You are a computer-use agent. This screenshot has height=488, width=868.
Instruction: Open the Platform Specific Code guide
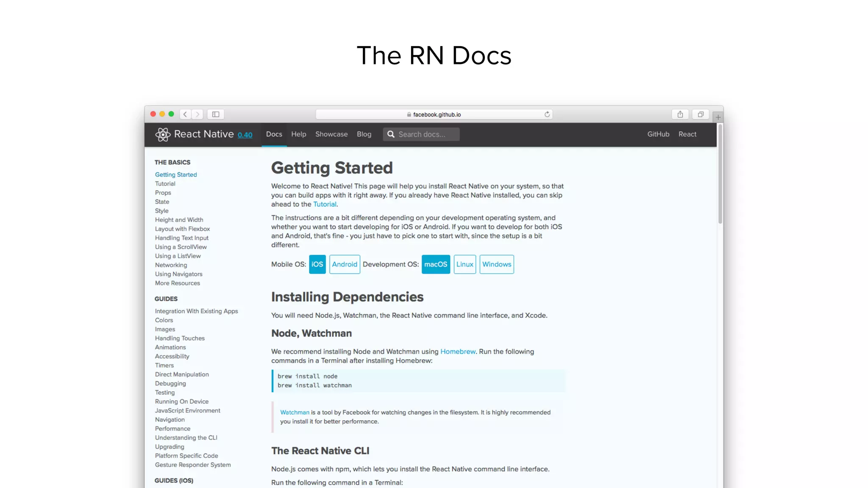tap(186, 456)
